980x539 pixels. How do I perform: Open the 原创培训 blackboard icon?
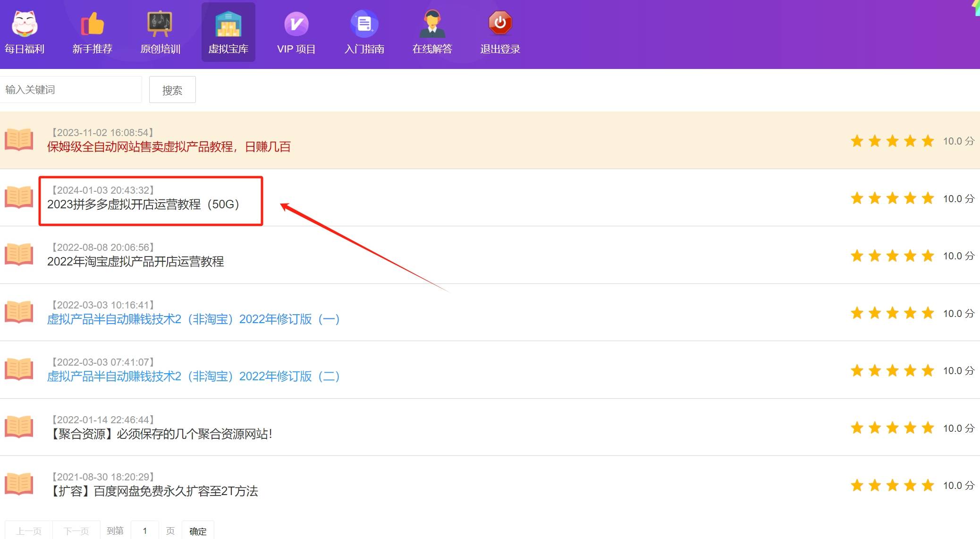(160, 23)
